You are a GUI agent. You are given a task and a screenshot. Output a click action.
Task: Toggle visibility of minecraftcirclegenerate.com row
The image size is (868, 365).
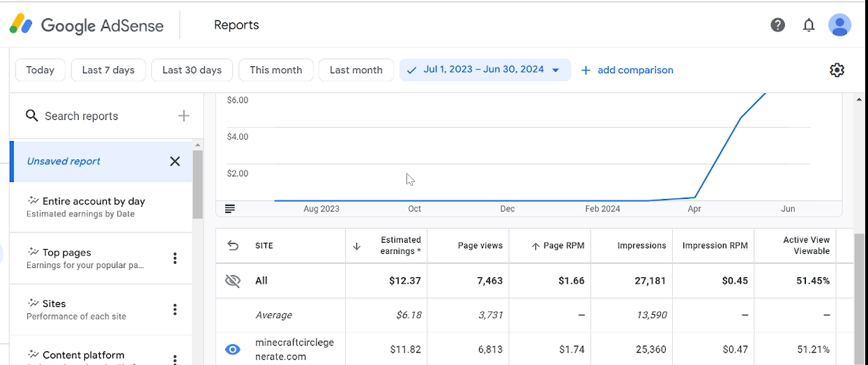point(233,349)
